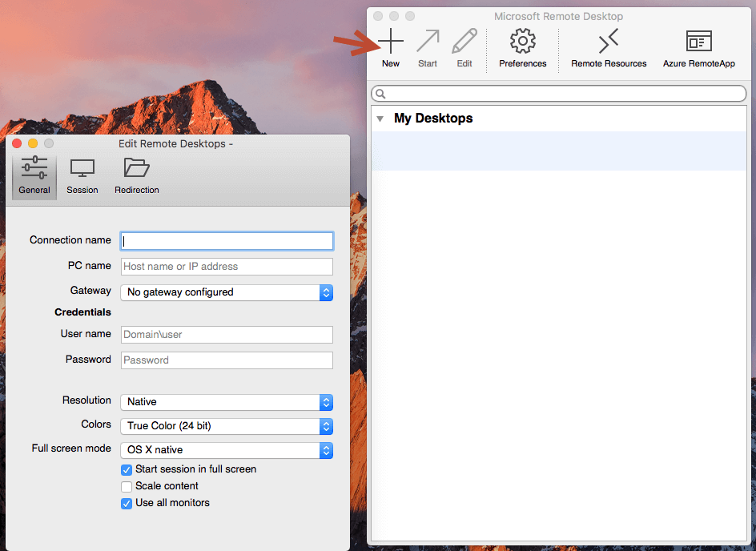
Task: Open Remote Resources icon
Action: (609, 41)
